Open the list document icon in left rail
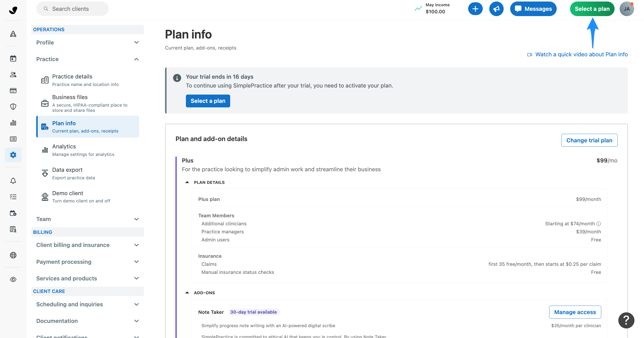 tap(13, 139)
